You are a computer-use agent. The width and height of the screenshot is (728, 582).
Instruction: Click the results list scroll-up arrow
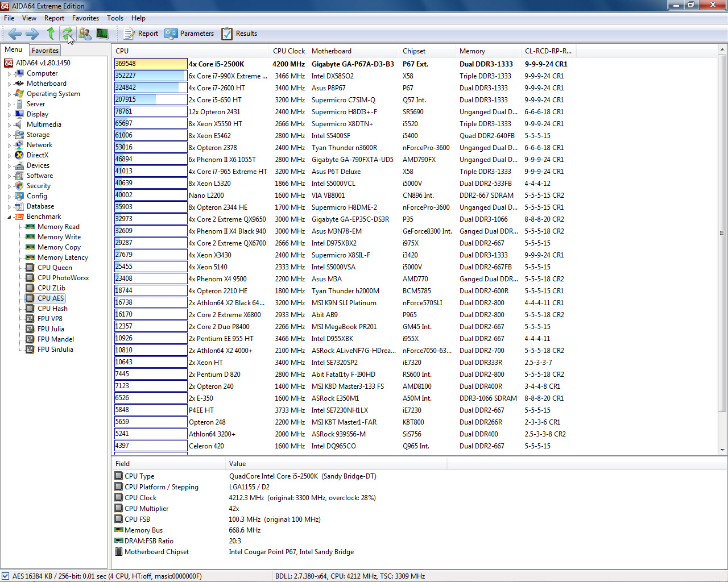pyautogui.click(x=722, y=50)
